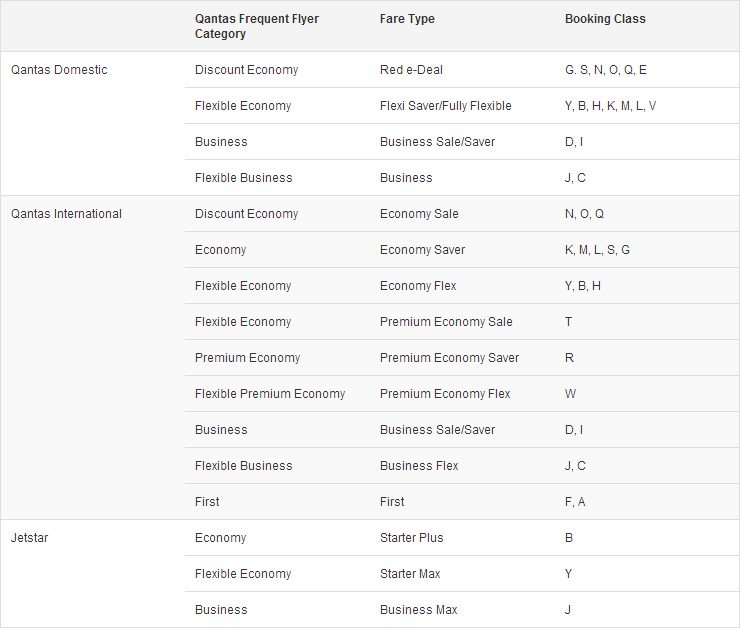Select the Business Flex fare type
This screenshot has height=628, width=740.
(x=419, y=466)
